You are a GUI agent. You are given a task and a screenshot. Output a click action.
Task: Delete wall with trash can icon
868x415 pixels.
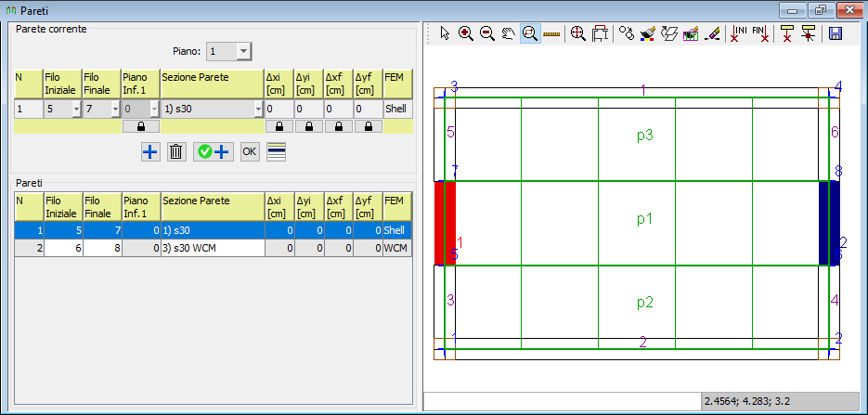point(176,151)
